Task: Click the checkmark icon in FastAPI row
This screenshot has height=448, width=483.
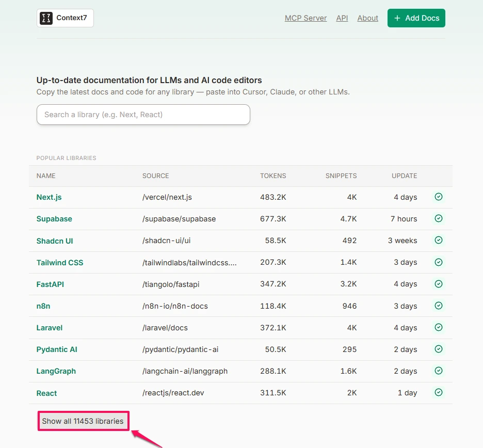Action: point(439,284)
